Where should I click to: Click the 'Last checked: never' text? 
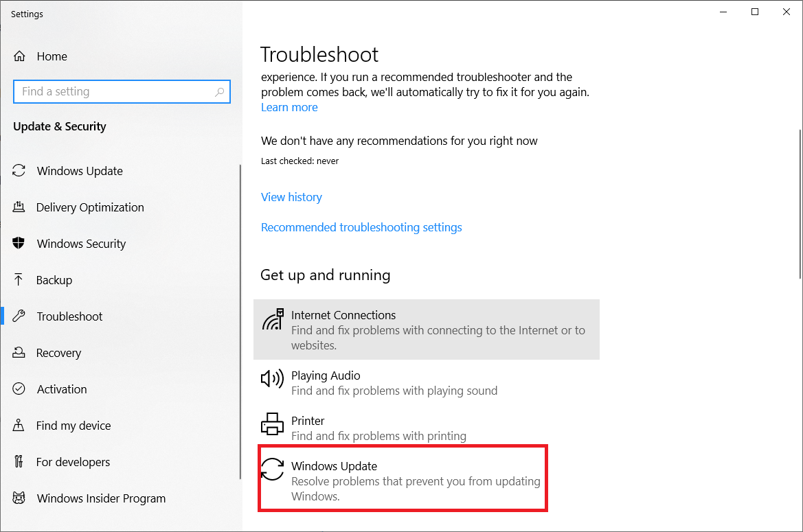[300, 161]
